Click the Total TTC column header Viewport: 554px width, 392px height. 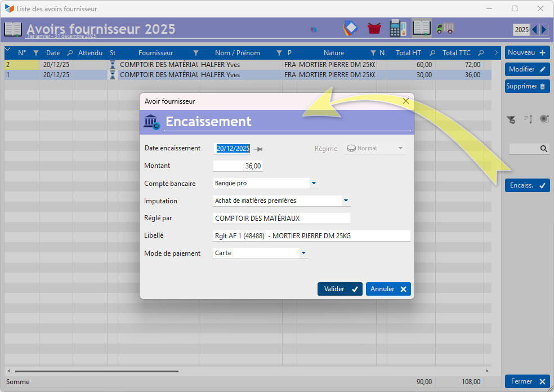click(456, 53)
